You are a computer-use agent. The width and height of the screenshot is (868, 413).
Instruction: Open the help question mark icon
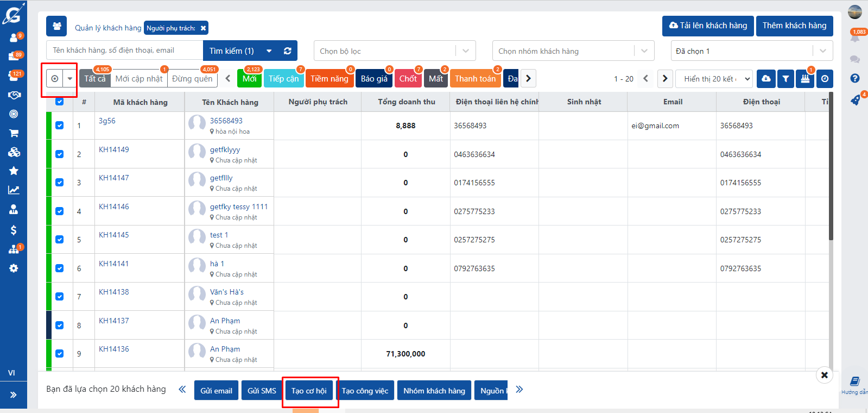tap(855, 78)
